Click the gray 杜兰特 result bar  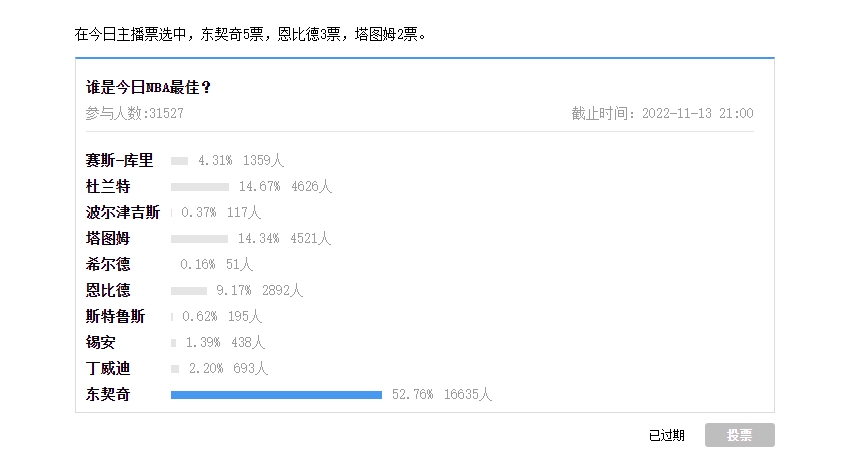(x=200, y=187)
